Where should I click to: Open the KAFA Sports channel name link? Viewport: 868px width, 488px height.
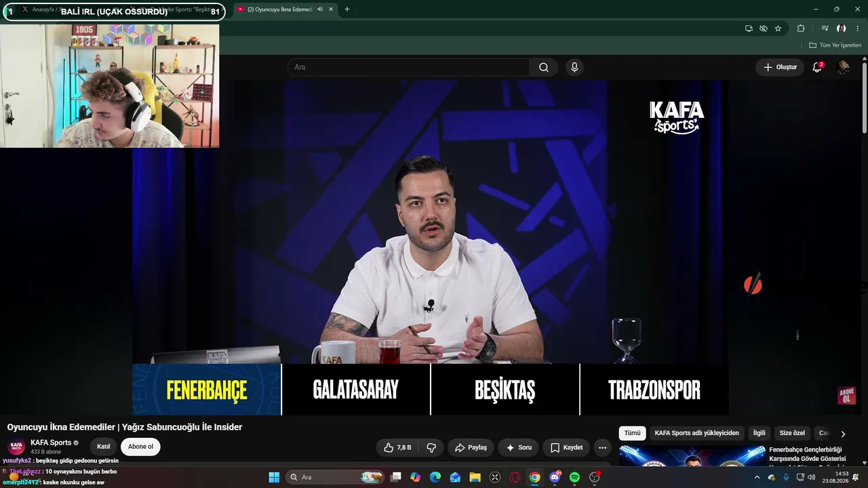pyautogui.click(x=51, y=443)
